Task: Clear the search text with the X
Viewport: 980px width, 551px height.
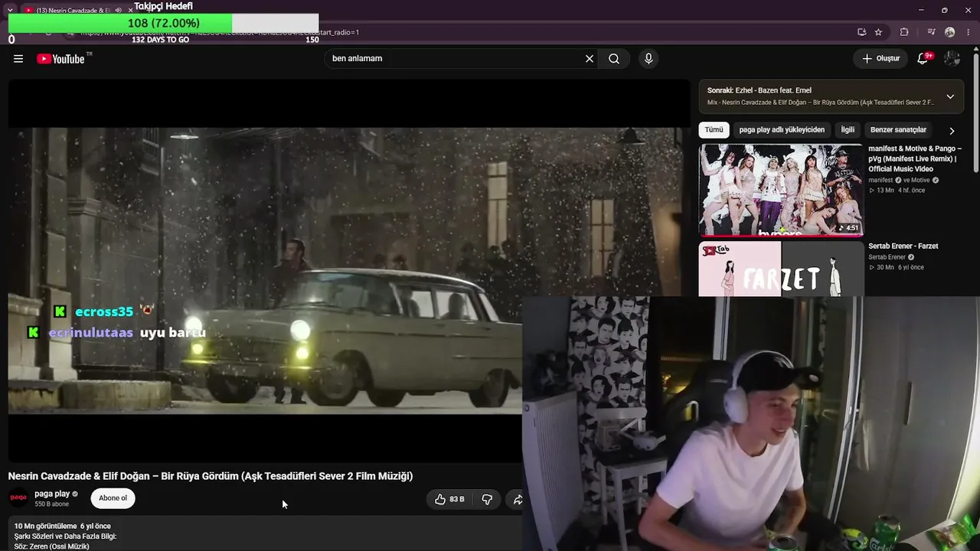Action: pyautogui.click(x=590, y=59)
